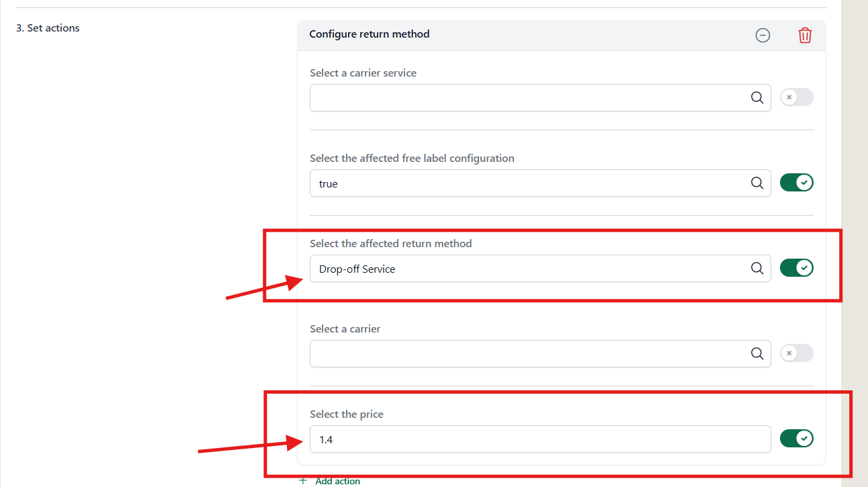Click the 3. Set actions step label
The width and height of the screenshot is (868, 487).
click(x=48, y=28)
